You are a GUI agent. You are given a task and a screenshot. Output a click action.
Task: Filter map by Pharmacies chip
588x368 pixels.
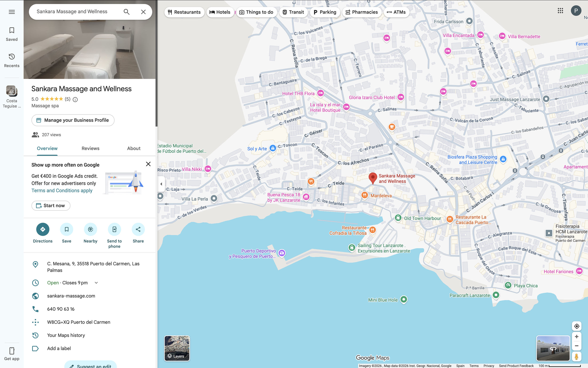pyautogui.click(x=362, y=12)
